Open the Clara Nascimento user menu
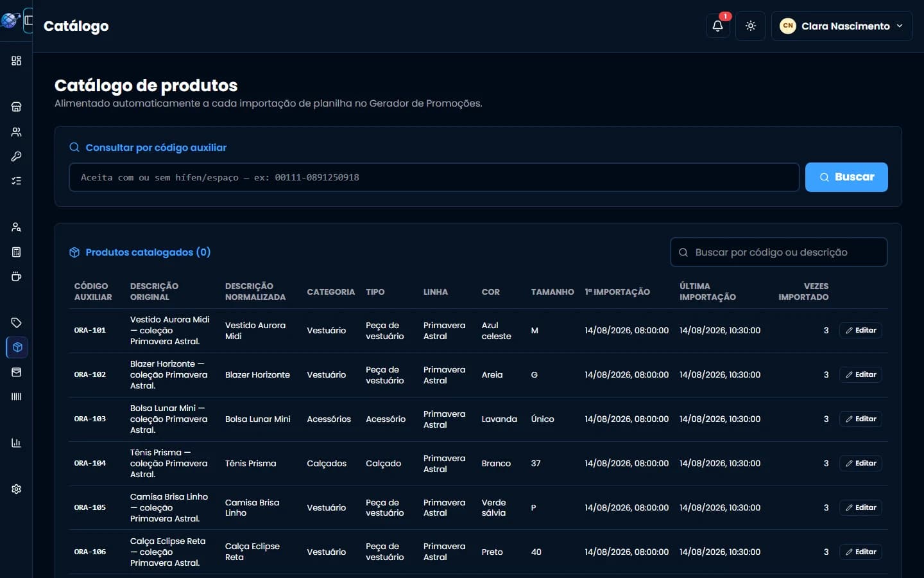The height and width of the screenshot is (578, 924). coord(842,26)
